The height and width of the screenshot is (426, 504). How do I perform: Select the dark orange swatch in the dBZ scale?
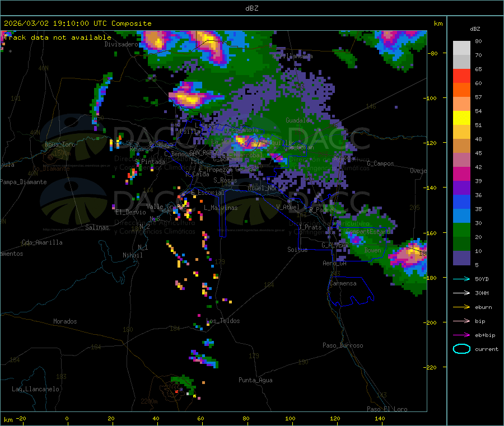(461, 90)
